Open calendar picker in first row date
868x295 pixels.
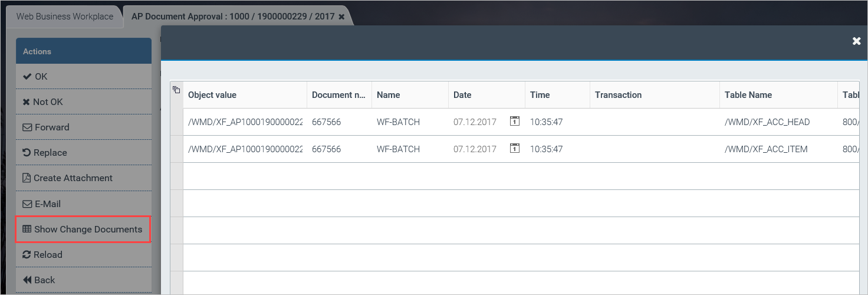(x=514, y=122)
